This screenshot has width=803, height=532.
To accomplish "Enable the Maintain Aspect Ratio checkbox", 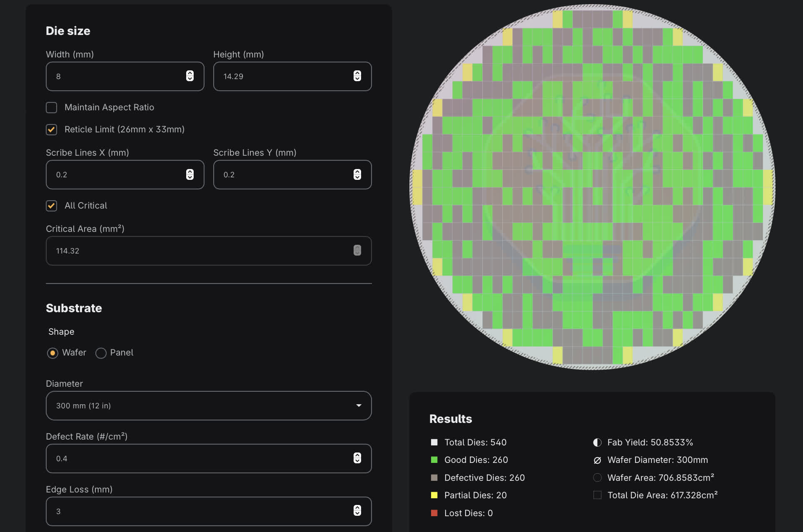I will 52,107.
